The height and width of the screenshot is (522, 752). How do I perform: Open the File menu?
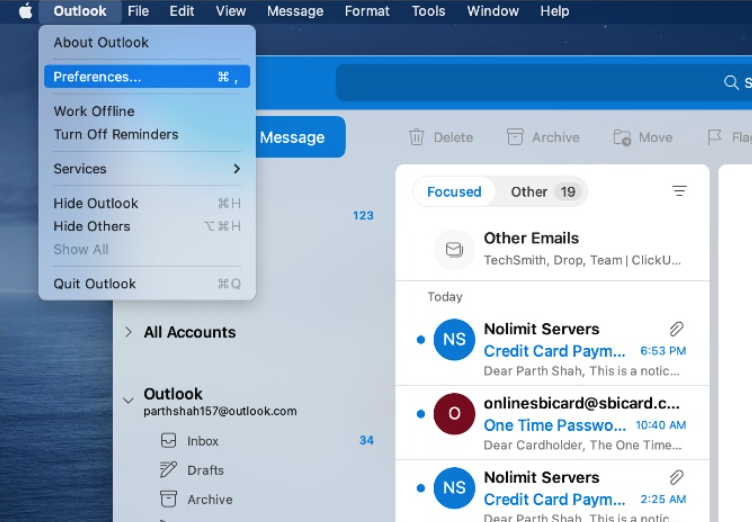pos(138,11)
